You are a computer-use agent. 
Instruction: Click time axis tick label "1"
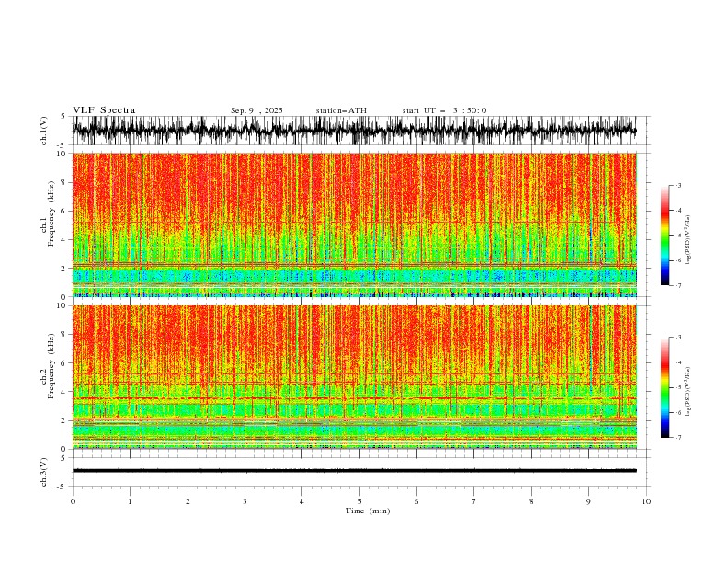(x=130, y=501)
